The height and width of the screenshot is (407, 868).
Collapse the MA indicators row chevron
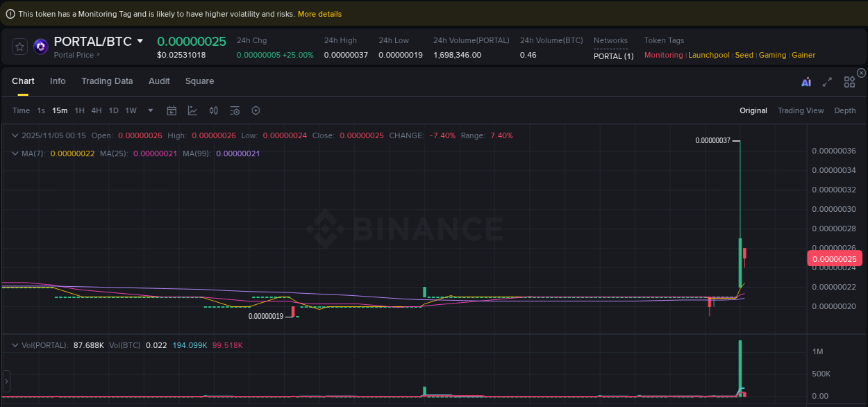15,153
